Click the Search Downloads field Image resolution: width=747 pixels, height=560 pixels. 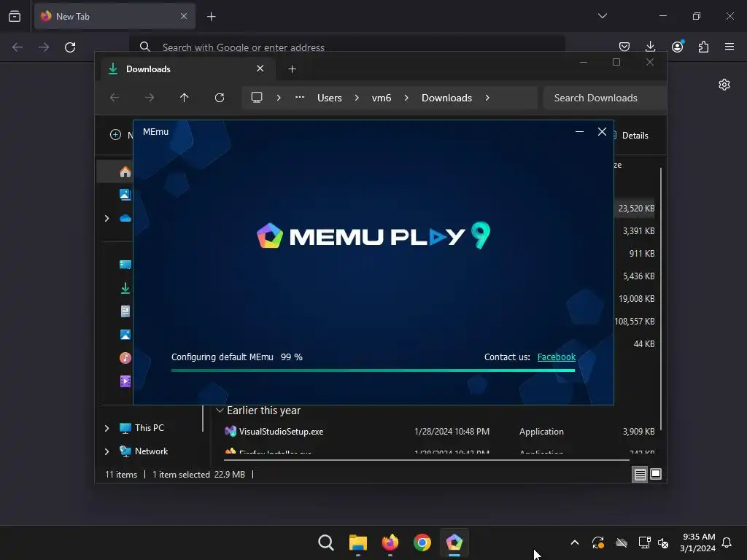[x=604, y=98]
